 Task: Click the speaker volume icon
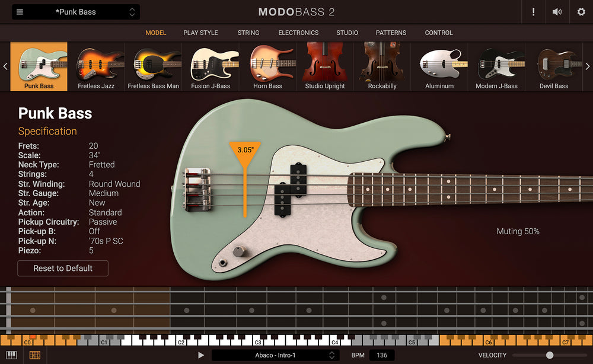[557, 12]
